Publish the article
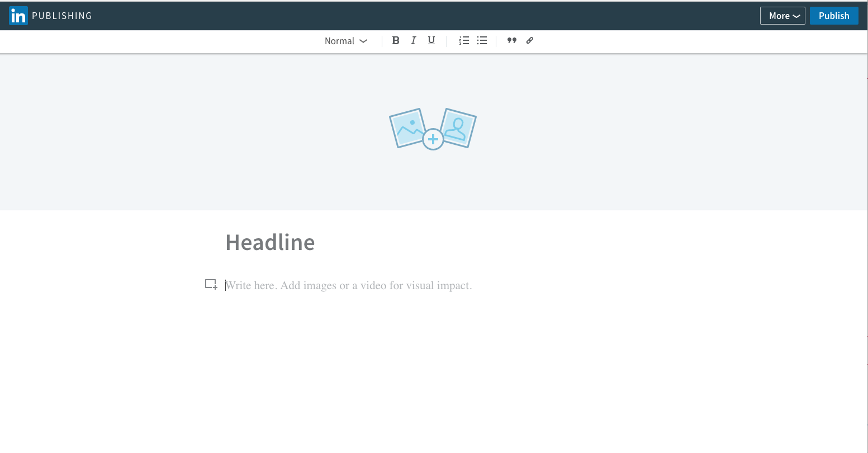The width and height of the screenshot is (868, 453). tap(834, 16)
